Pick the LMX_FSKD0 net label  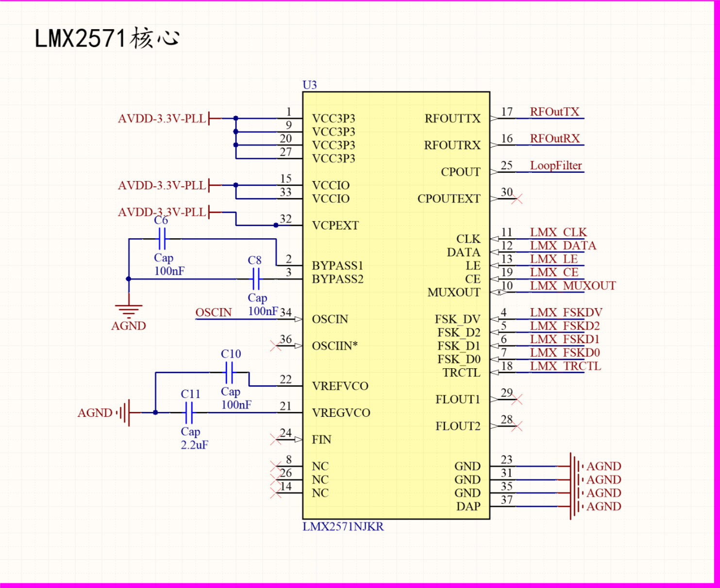[565, 353]
